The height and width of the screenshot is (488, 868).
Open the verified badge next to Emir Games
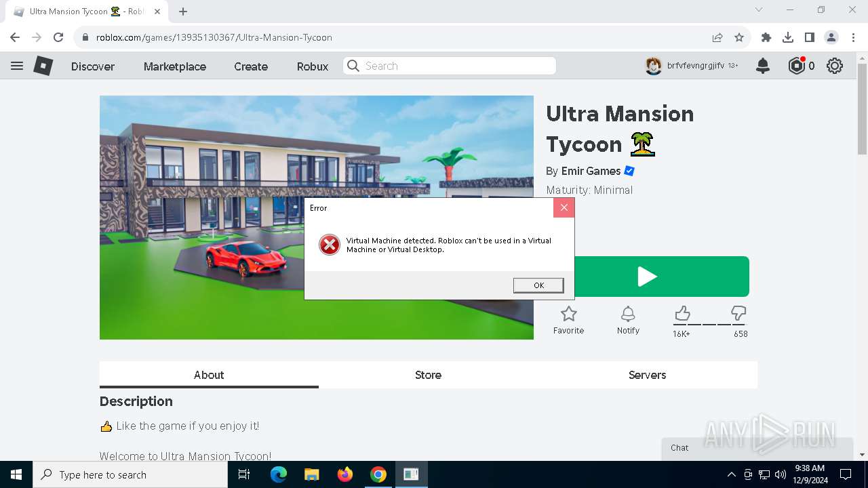(629, 171)
